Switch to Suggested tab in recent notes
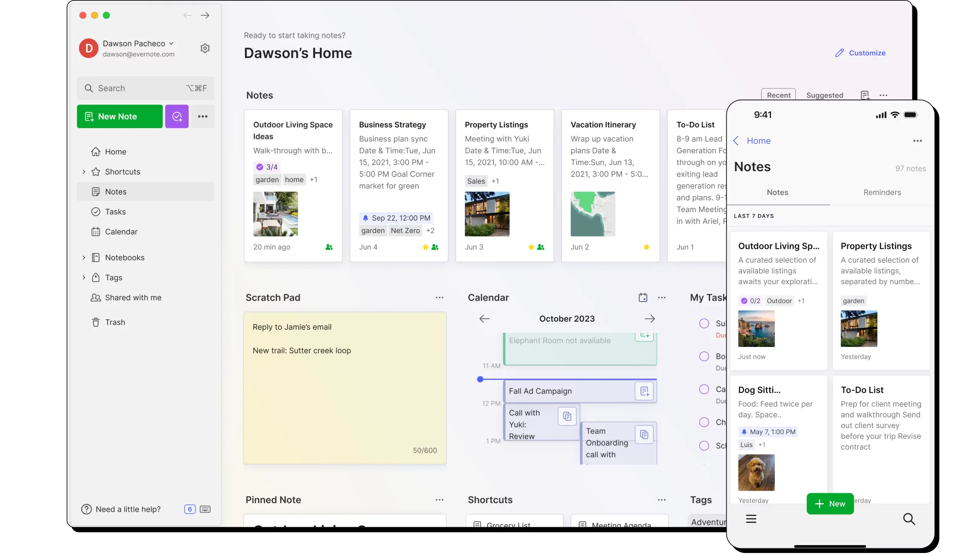Image resolution: width=980 pixels, height=556 pixels. pyautogui.click(x=825, y=95)
